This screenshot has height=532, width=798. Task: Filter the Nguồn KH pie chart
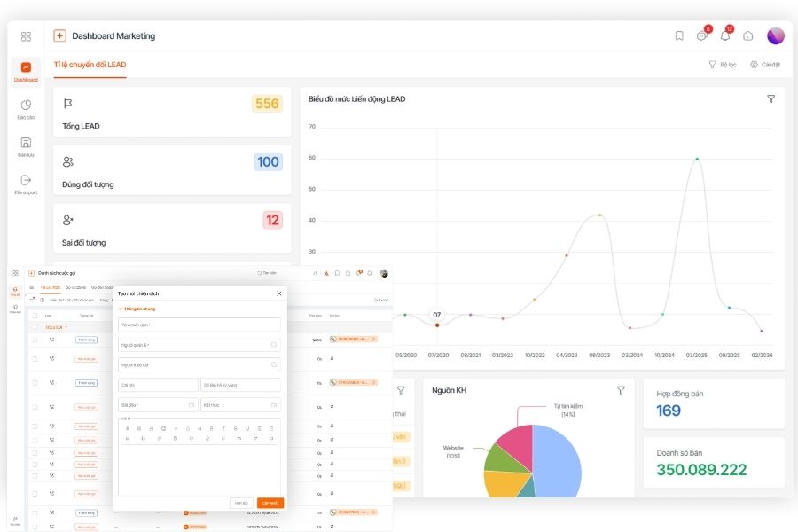pyautogui.click(x=621, y=390)
